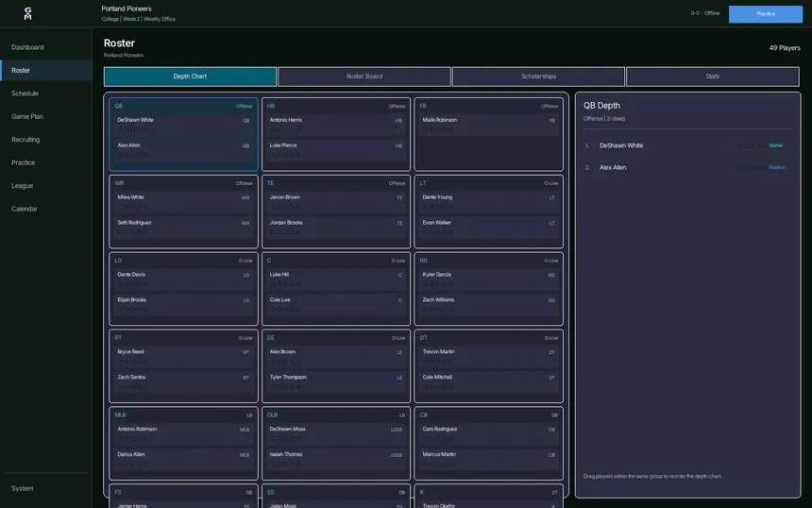Select Kyler Garcia at RG
Viewport: 812px width, 508px height.
tap(488, 279)
